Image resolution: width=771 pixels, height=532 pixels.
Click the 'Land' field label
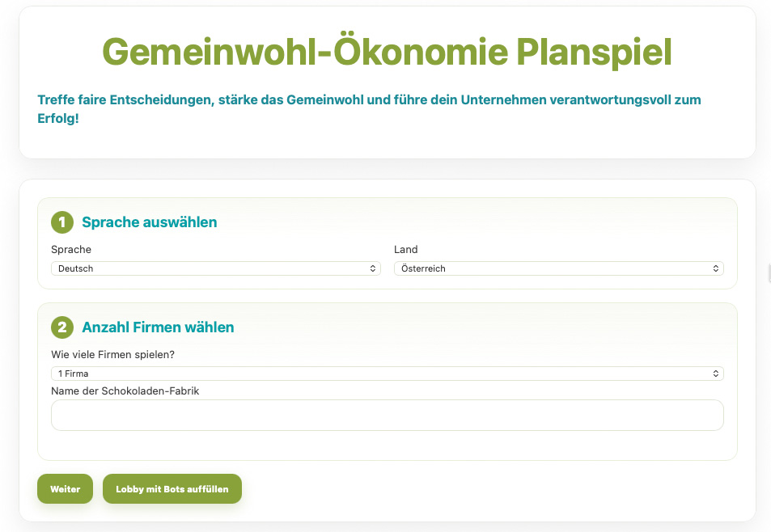click(x=405, y=250)
